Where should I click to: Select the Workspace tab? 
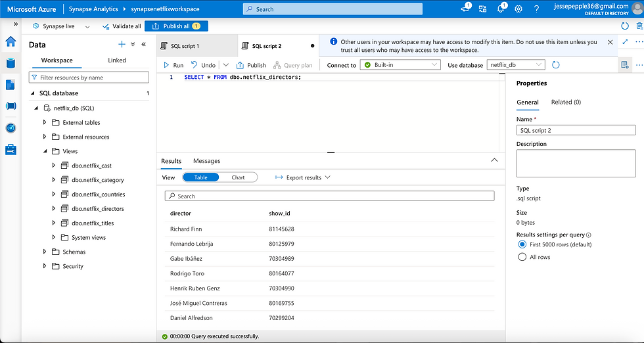57,60
